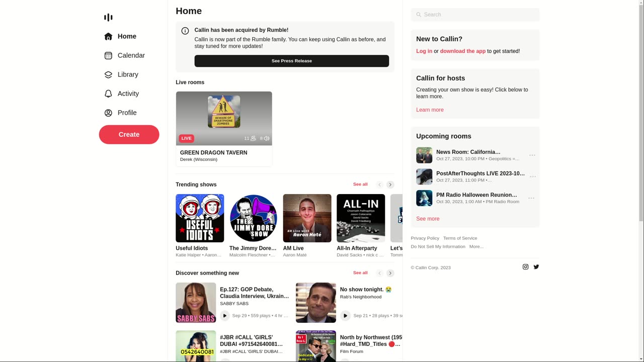The image size is (644, 362).
Task: Click the Ep.127: GOP Debate title
Action: click(x=255, y=293)
